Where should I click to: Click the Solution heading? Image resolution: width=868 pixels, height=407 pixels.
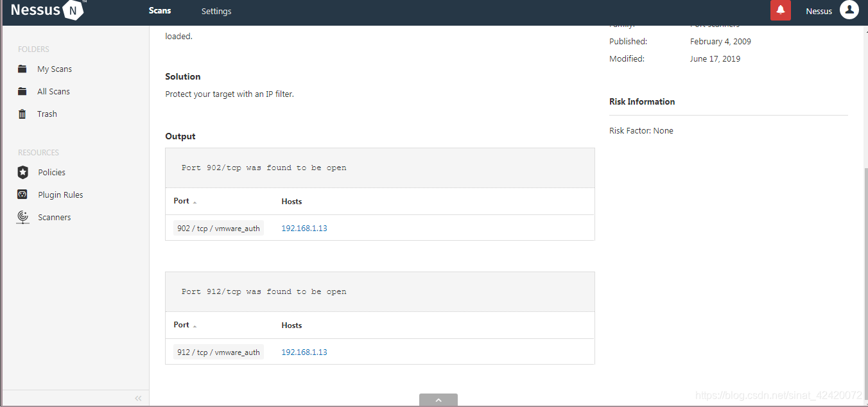pos(183,76)
